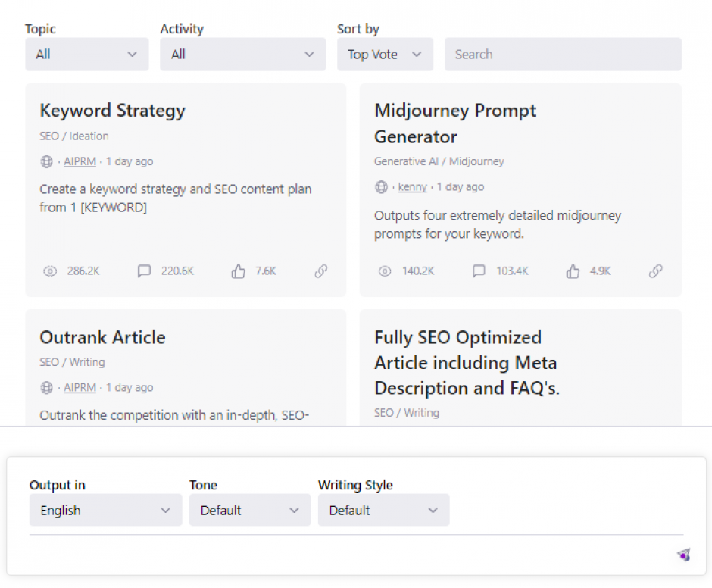
Task: Visit kenny's author profile link
Action: click(x=412, y=187)
